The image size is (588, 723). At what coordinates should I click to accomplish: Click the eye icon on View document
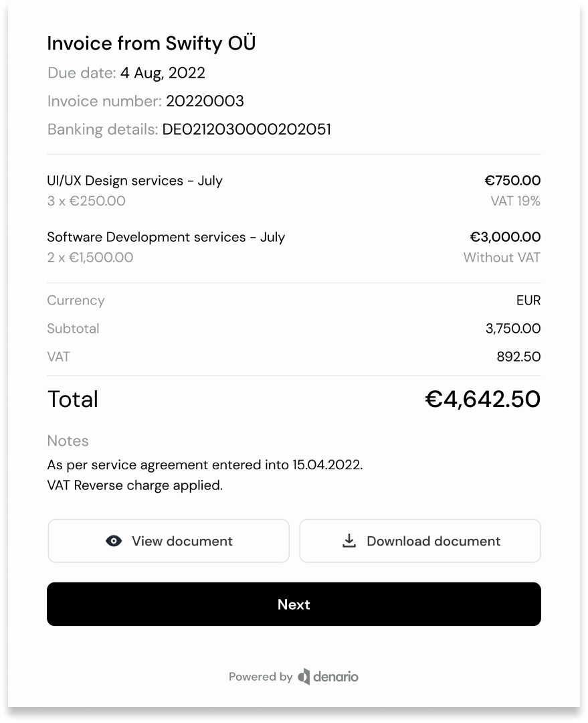(114, 541)
